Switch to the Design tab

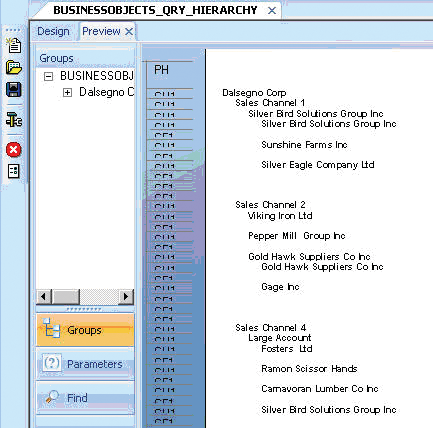pos(53,31)
